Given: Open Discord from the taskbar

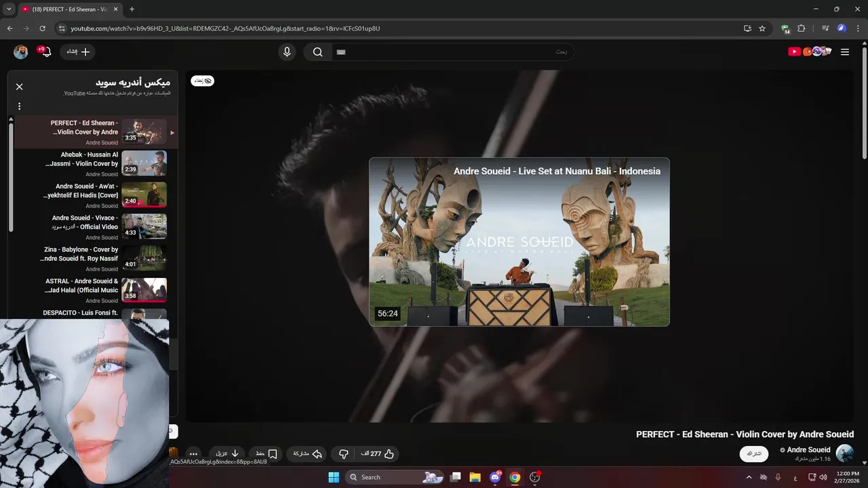Looking at the screenshot, I should pos(495,477).
